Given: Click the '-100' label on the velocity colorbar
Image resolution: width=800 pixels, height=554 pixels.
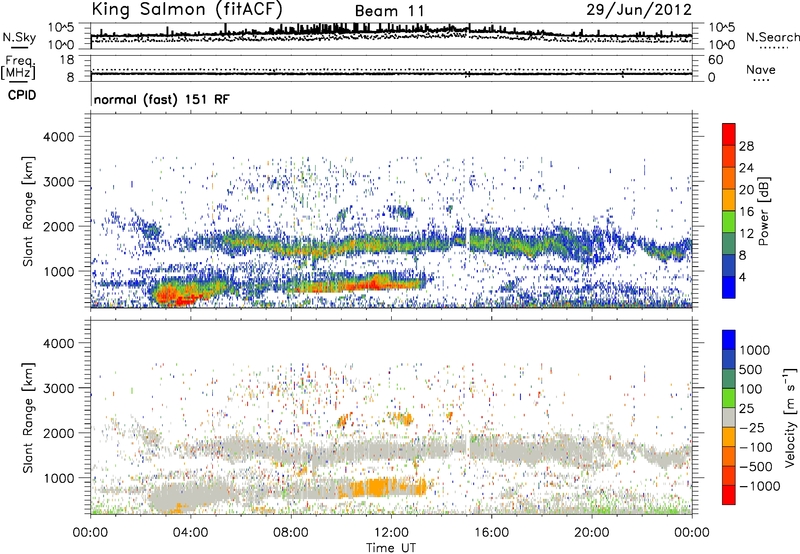Looking at the screenshot, I should [756, 447].
